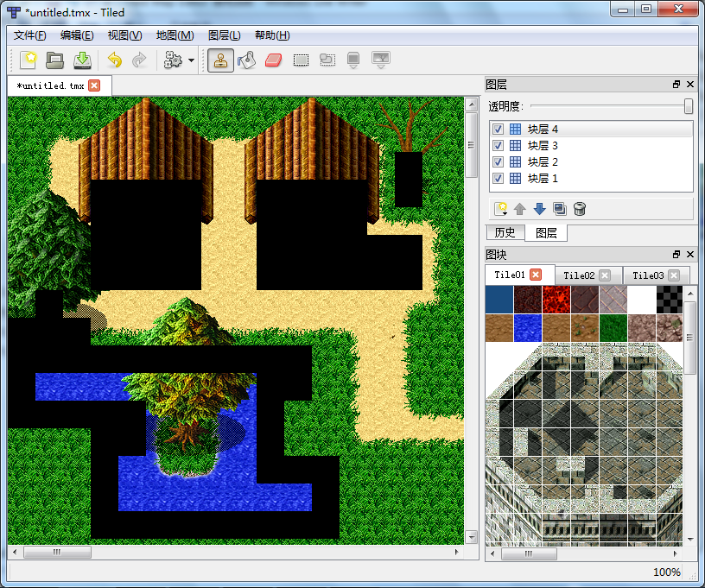Click the Save icon with green arrow
The height and width of the screenshot is (588, 705).
point(82,60)
